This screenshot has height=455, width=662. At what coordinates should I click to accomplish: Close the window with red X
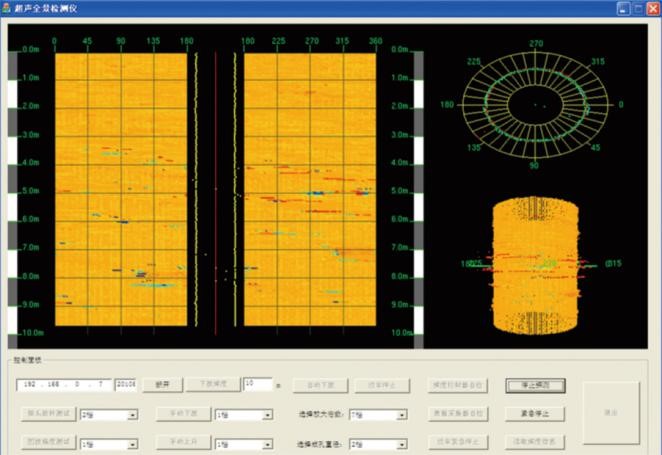(652, 8)
